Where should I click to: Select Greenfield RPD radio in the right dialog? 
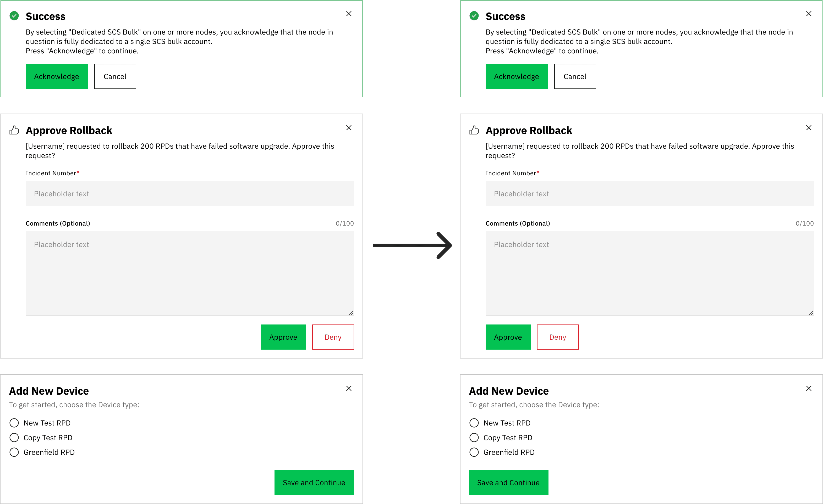[474, 452]
